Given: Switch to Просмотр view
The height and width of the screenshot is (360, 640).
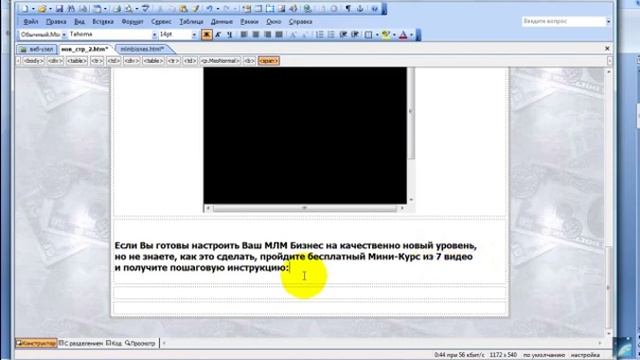Looking at the screenshot, I should click(140, 343).
